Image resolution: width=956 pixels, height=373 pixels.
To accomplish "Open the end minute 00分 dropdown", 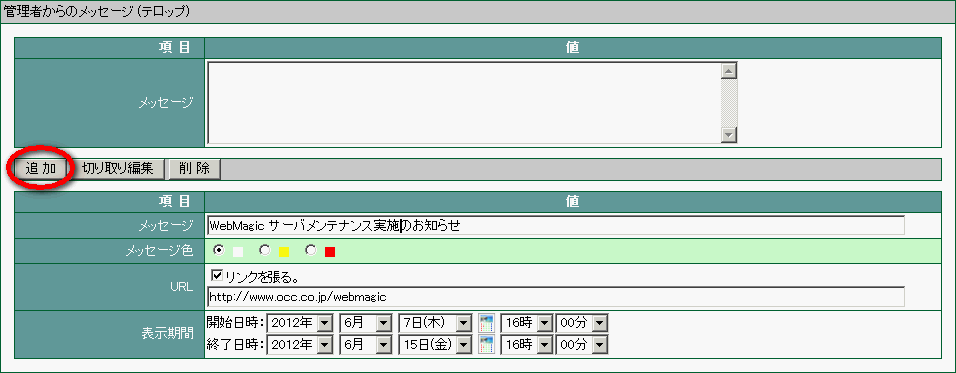I will pyautogui.click(x=582, y=345).
